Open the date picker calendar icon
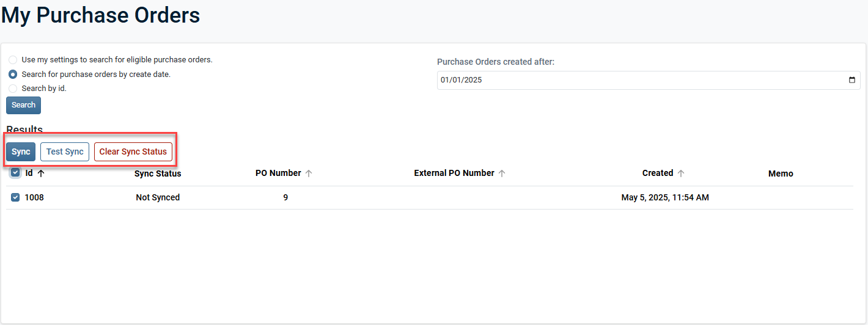The height and width of the screenshot is (325, 868). (852, 80)
